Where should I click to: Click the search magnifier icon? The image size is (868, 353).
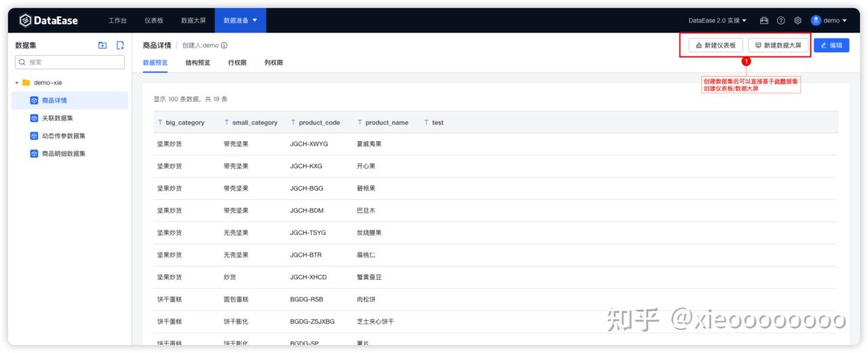coord(22,62)
